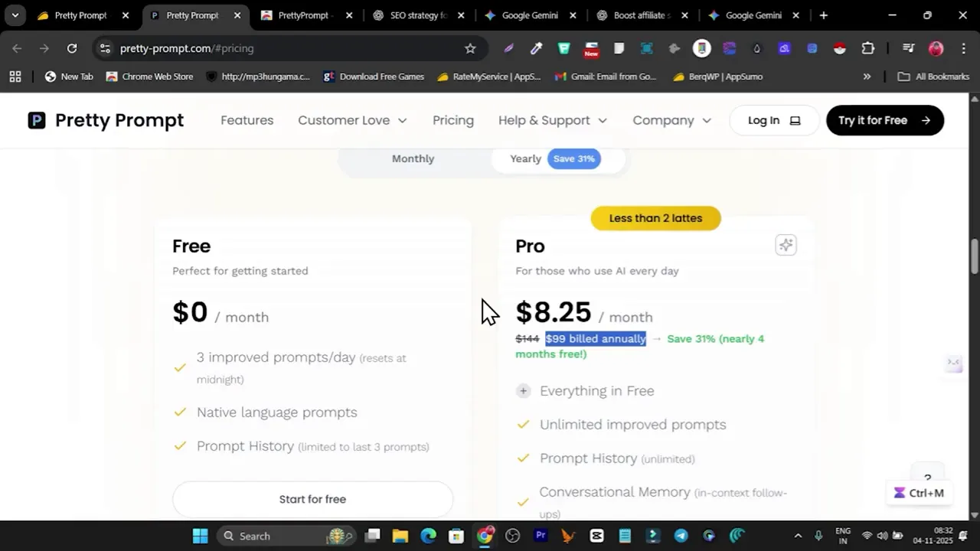Click the Chrome profile avatar

point(936,48)
